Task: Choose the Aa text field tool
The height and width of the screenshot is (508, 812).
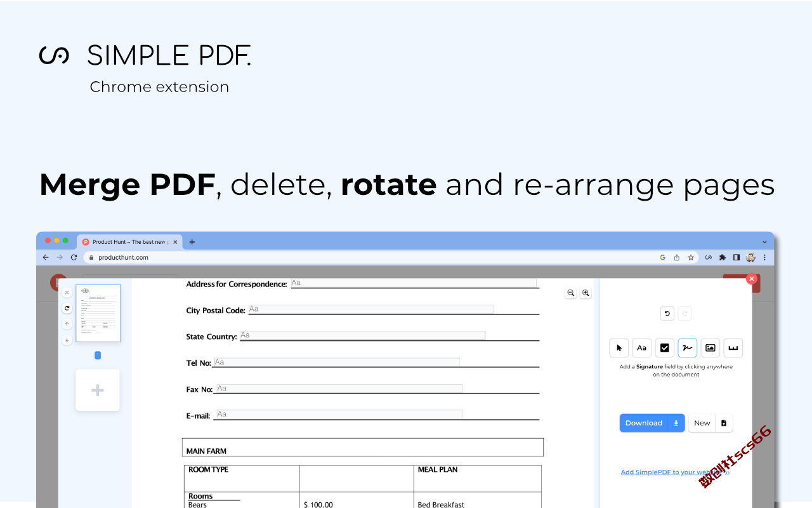Action: click(642, 348)
